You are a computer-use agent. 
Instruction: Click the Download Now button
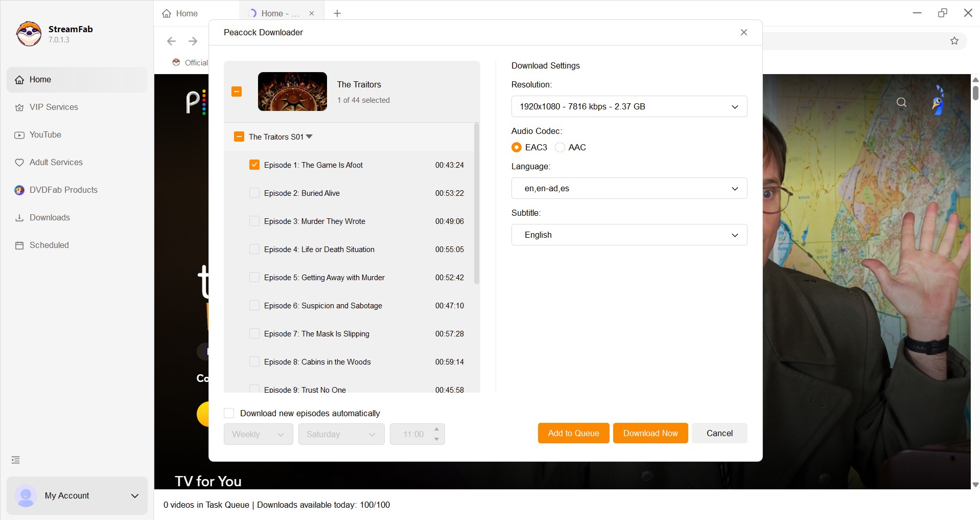pos(650,433)
